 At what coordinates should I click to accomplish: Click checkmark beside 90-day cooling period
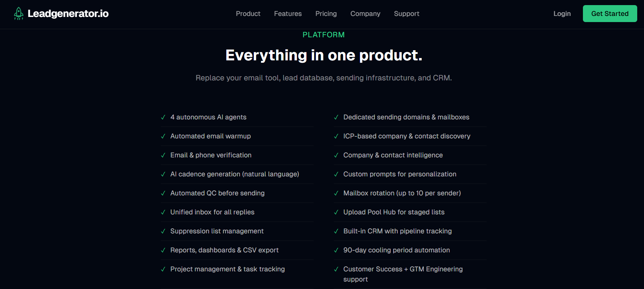pos(336,250)
